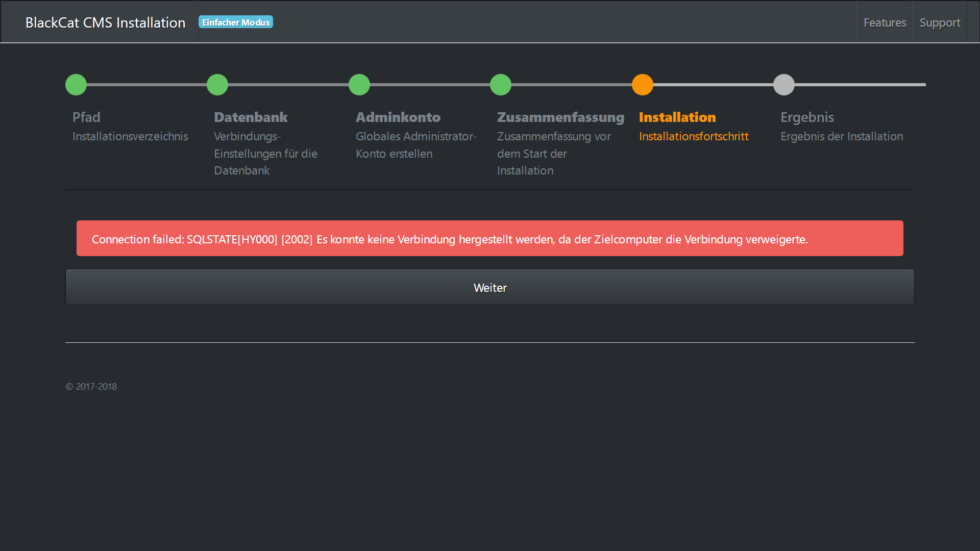Select the orange Installation step circle

click(643, 85)
